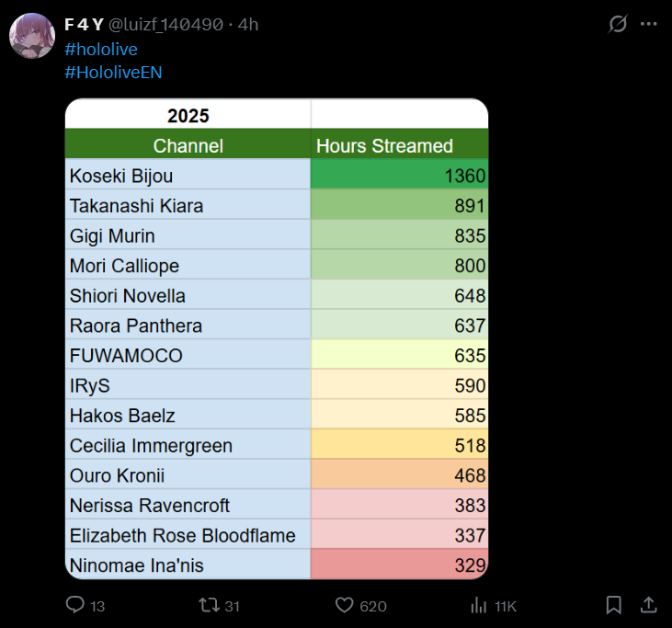Click the F4Y profile avatar

(x=31, y=36)
